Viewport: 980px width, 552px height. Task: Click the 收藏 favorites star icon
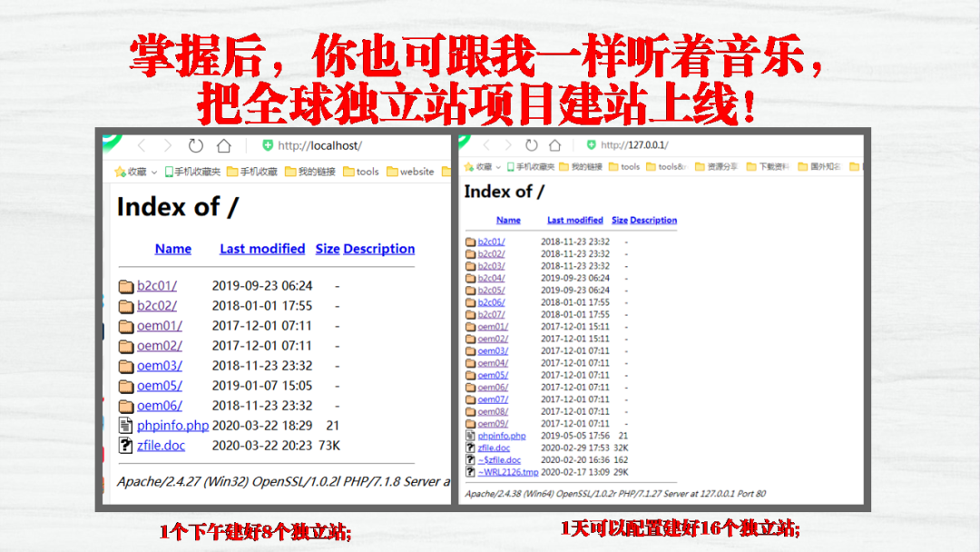click(119, 172)
